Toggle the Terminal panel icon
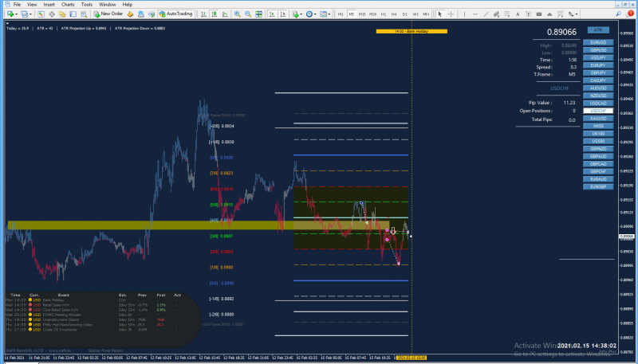The height and width of the screenshot is (364, 638). [x=73, y=14]
